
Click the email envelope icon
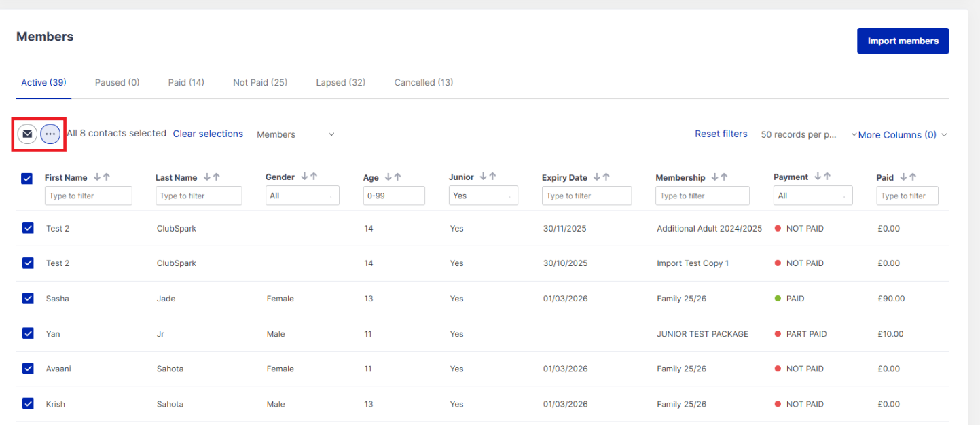click(x=27, y=134)
